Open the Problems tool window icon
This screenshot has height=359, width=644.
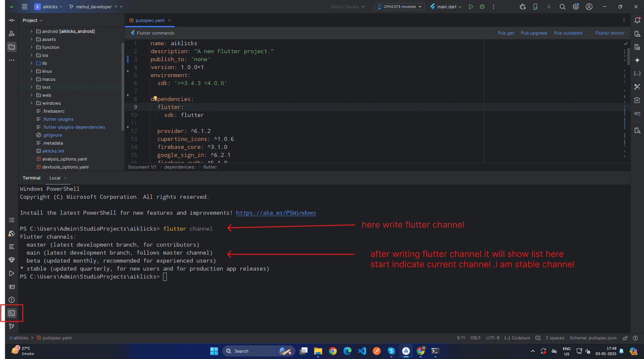(12, 300)
